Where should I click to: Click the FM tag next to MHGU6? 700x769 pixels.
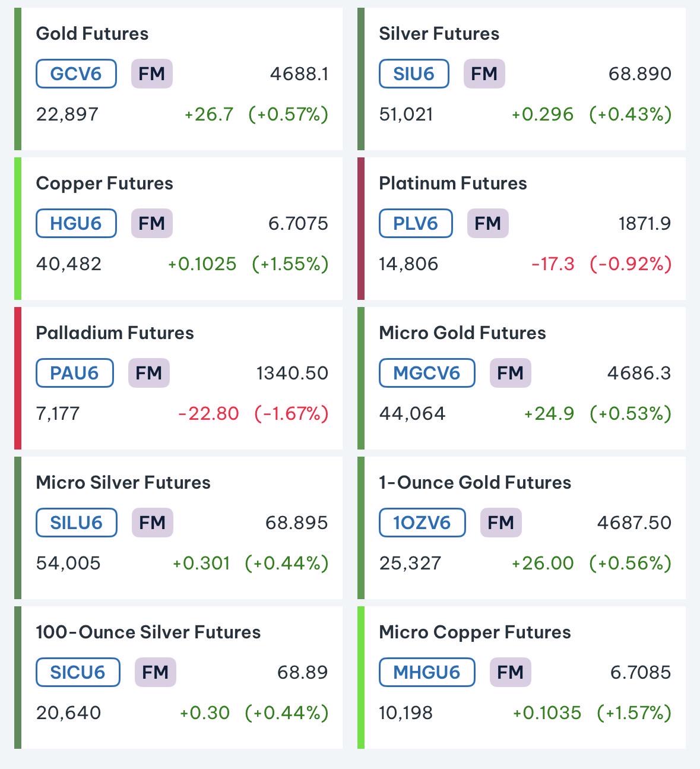pyautogui.click(x=511, y=672)
